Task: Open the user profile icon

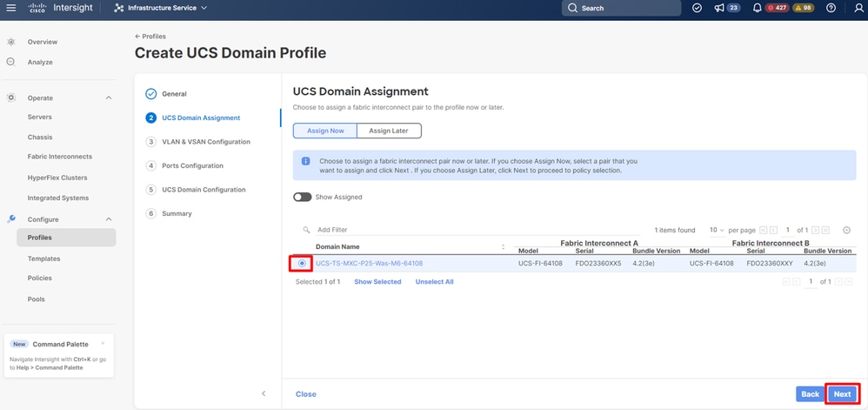Action: (x=858, y=8)
